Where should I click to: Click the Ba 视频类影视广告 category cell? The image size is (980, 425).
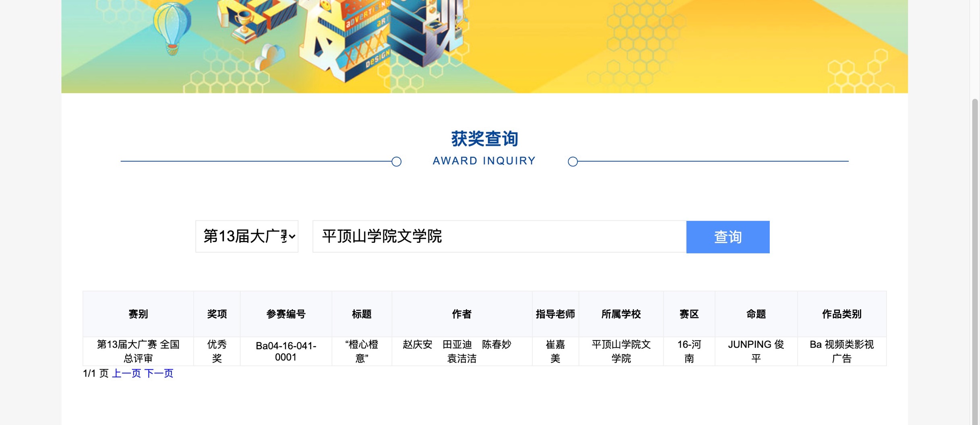tap(841, 351)
